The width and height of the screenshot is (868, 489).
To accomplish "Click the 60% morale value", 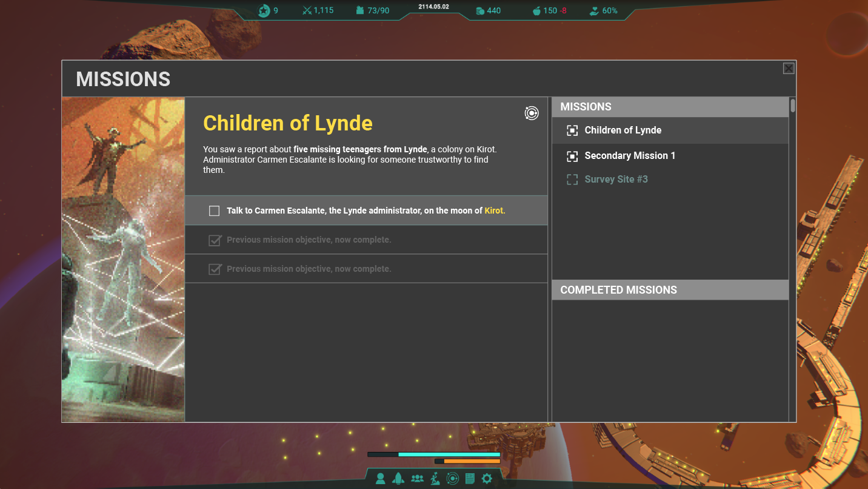I will click(x=610, y=10).
